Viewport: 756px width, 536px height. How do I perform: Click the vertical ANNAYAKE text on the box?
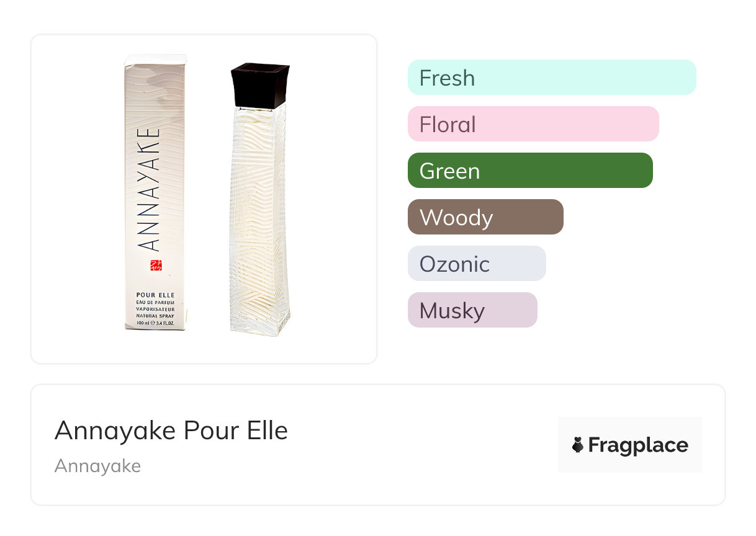[150, 189]
